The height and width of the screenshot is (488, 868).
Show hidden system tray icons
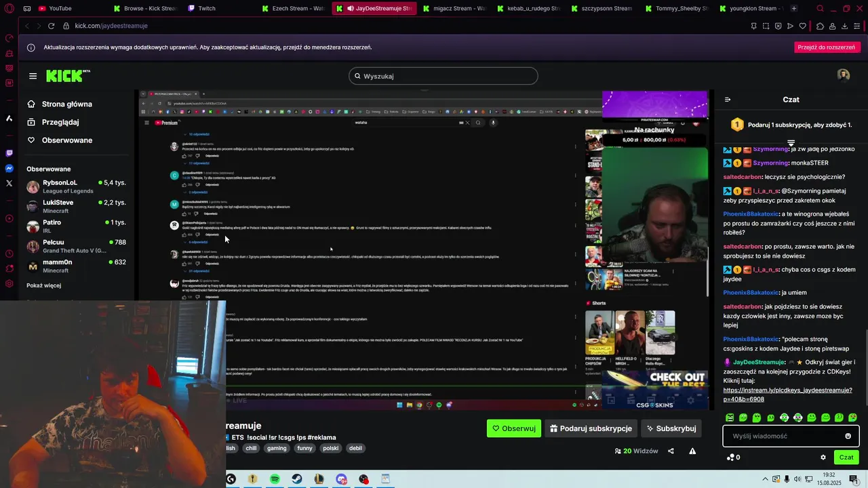766,479
